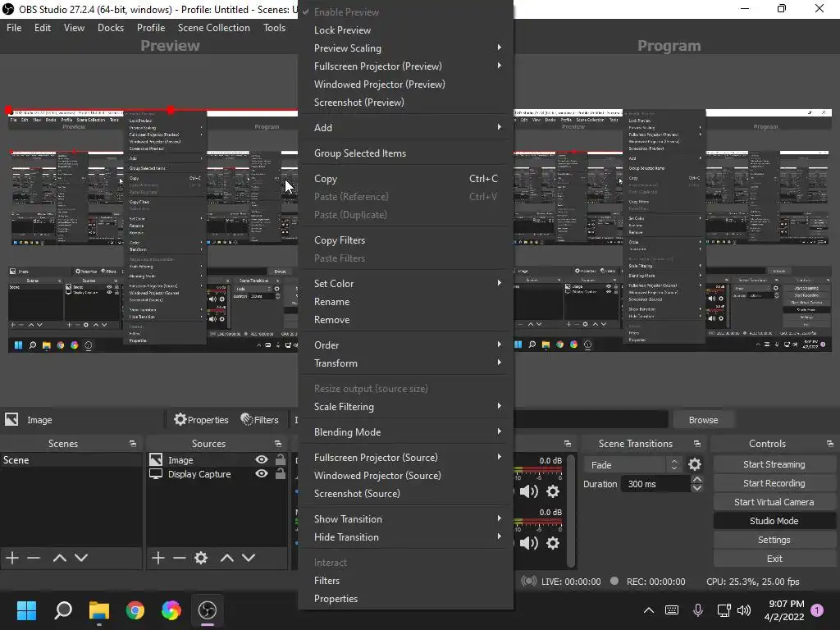
Task: Select the Scene entry in Scenes list
Action: [71, 459]
